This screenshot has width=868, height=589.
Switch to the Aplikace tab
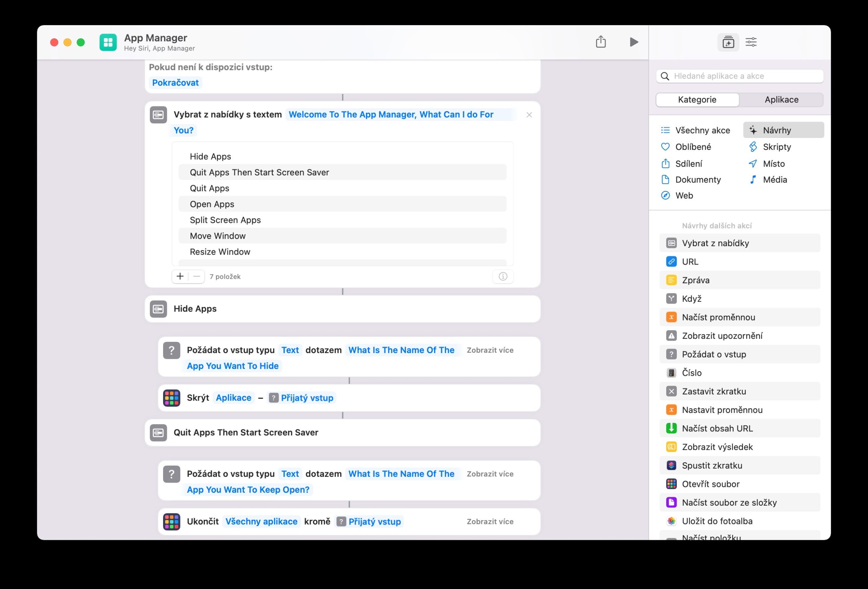[782, 99]
